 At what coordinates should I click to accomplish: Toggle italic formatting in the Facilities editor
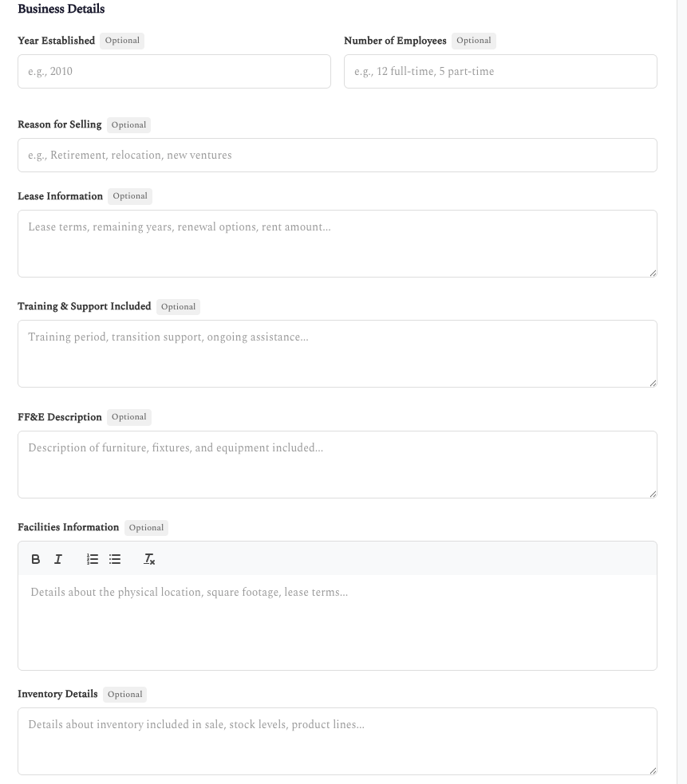tap(57, 559)
